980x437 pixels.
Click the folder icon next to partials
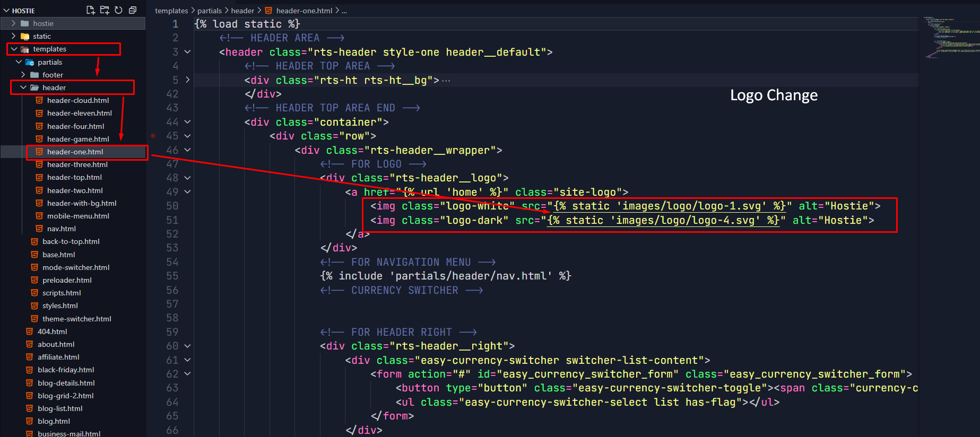tap(30, 62)
